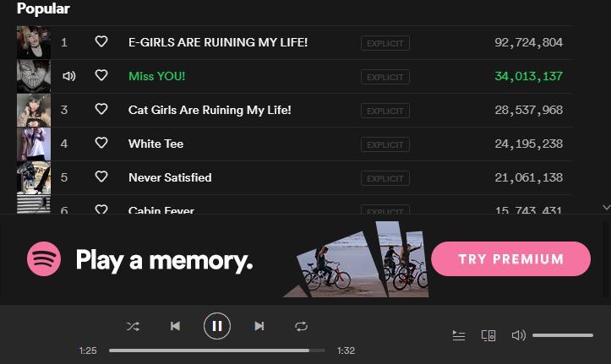Screen dimensions: 611x364
Task: Pause the current song
Action: [x=217, y=326]
